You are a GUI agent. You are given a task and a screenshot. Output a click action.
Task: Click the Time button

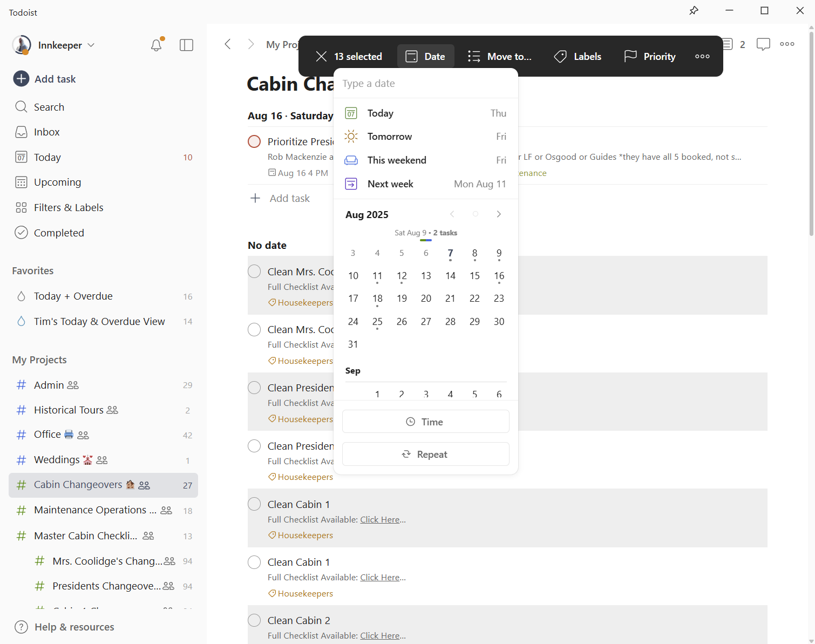(425, 422)
